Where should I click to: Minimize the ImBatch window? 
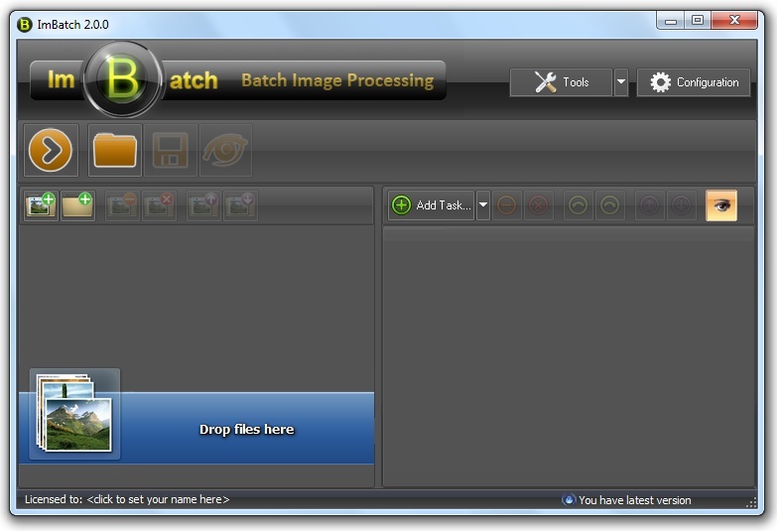[671, 21]
